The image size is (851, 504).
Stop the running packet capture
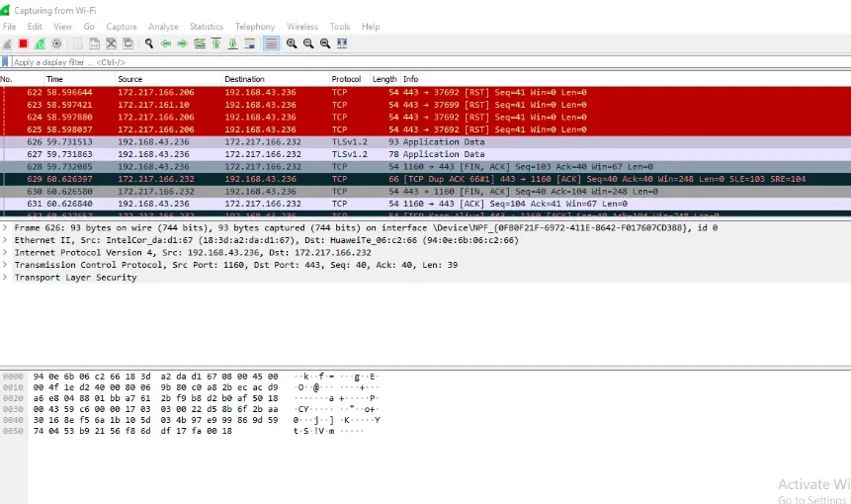click(x=23, y=43)
